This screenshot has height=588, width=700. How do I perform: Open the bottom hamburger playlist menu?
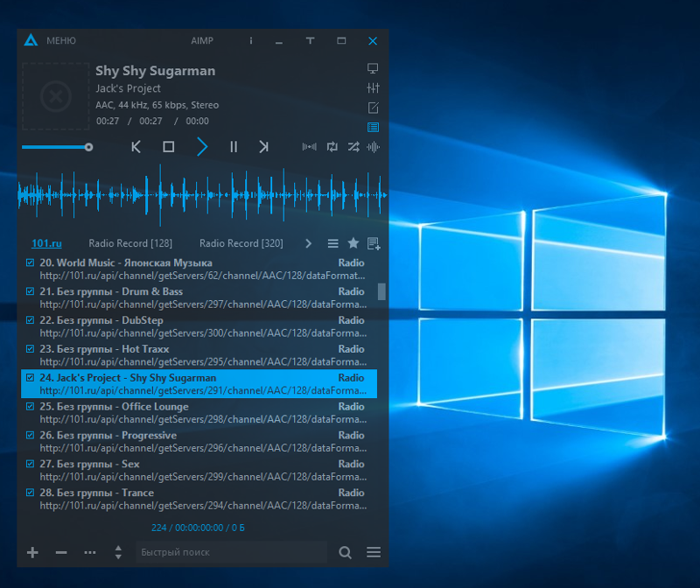(374, 552)
